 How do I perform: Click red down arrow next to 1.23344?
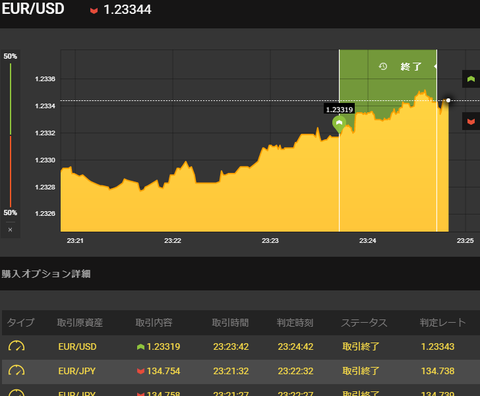click(x=94, y=11)
